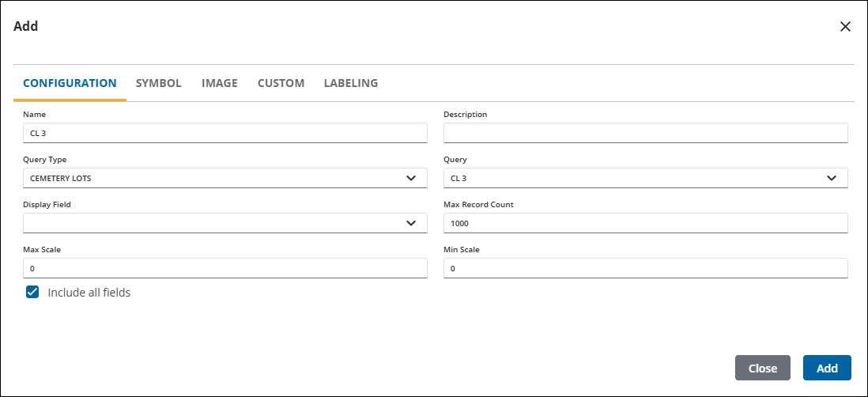Select the CONFIGURATION tab
Image resolution: width=868 pixels, height=397 pixels.
click(x=70, y=83)
